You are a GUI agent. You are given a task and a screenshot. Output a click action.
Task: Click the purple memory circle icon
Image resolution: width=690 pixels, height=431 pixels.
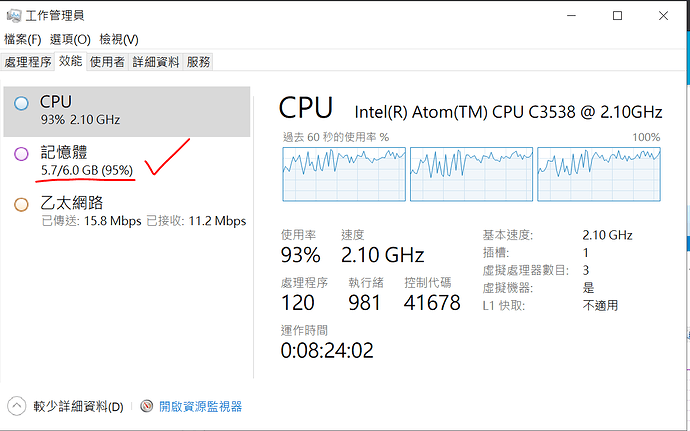(21, 154)
